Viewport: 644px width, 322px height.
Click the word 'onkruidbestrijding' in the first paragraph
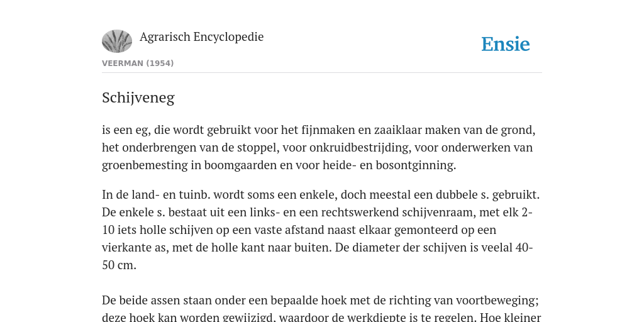point(360,147)
